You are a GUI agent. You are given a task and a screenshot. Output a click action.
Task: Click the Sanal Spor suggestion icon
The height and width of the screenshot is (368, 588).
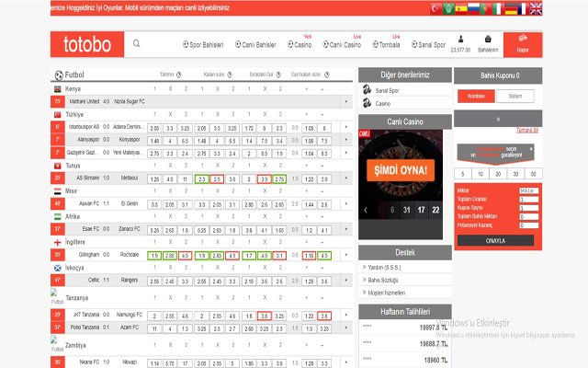click(367, 91)
